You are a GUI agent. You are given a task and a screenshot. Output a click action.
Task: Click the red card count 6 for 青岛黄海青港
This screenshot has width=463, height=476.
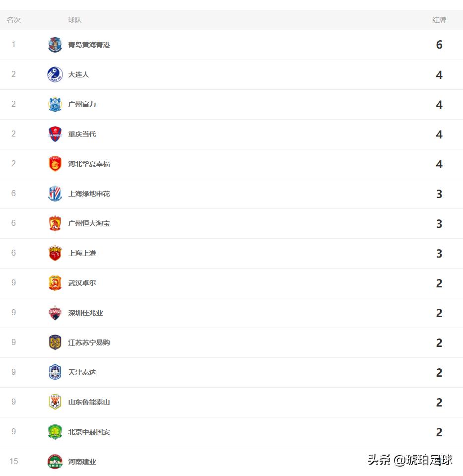pos(439,45)
